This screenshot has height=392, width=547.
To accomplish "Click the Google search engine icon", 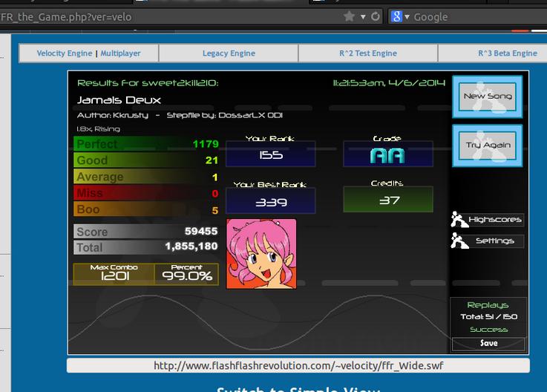I will tap(396, 16).
